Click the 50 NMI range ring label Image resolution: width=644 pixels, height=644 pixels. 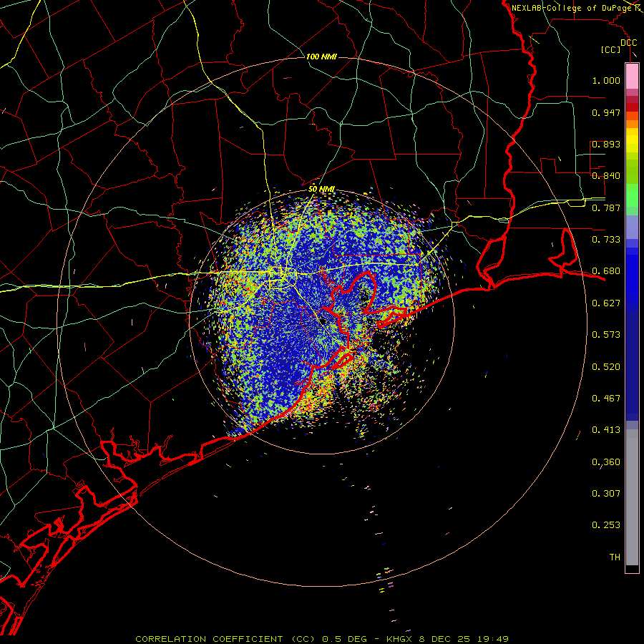point(321,190)
